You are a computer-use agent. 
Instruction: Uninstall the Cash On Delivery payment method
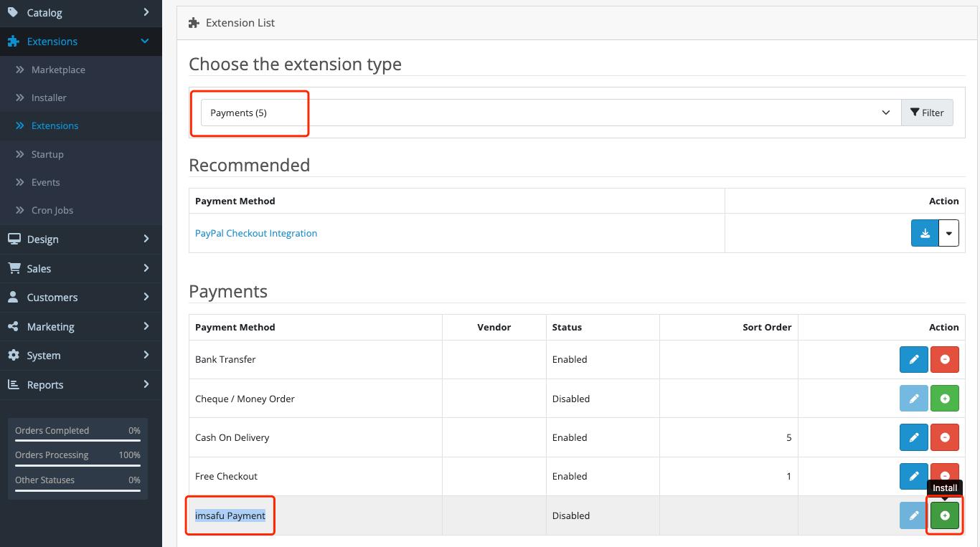(945, 437)
